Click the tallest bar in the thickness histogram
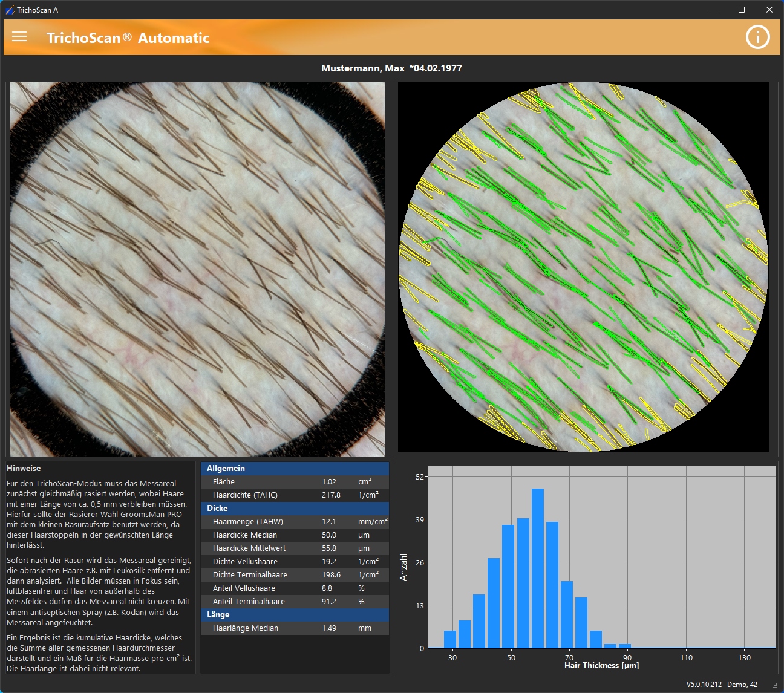Viewport: 784px width, 693px height. [x=537, y=568]
